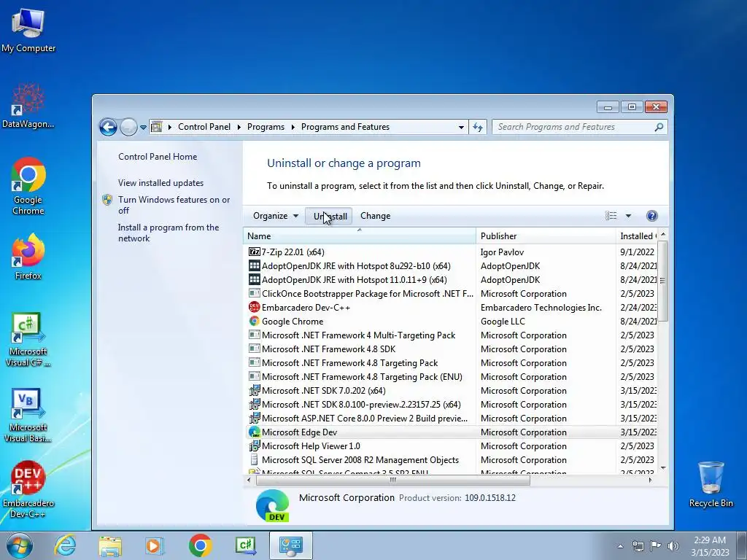Open Windows Explorer from taskbar
Screen dimensions: 747x560
coord(110,545)
